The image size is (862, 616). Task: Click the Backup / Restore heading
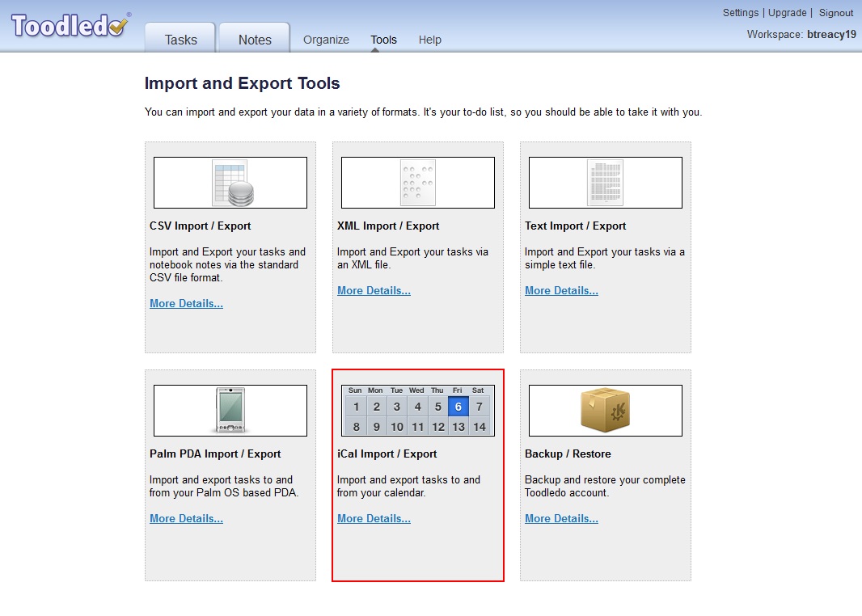(x=568, y=454)
